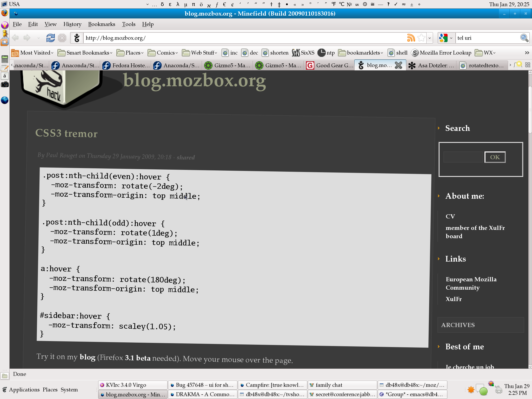The image size is (532, 399).
Task: Click the shorten bookmarklet
Action: [275, 53]
